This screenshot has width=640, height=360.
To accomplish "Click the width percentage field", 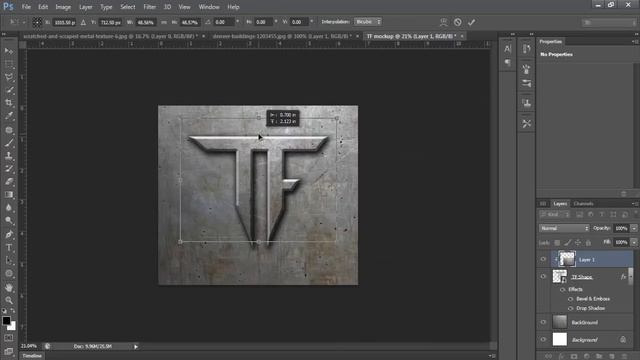I will [x=145, y=22].
